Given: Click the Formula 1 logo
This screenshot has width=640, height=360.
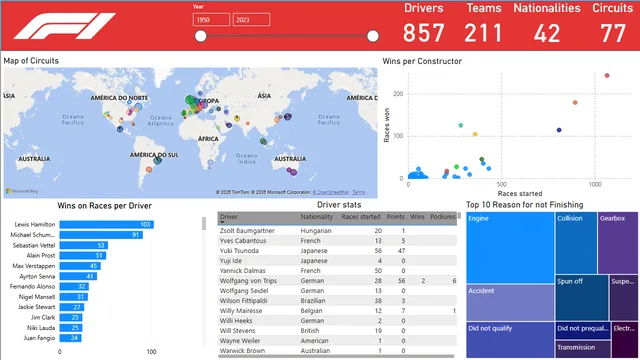Looking at the screenshot, I should (64, 26).
